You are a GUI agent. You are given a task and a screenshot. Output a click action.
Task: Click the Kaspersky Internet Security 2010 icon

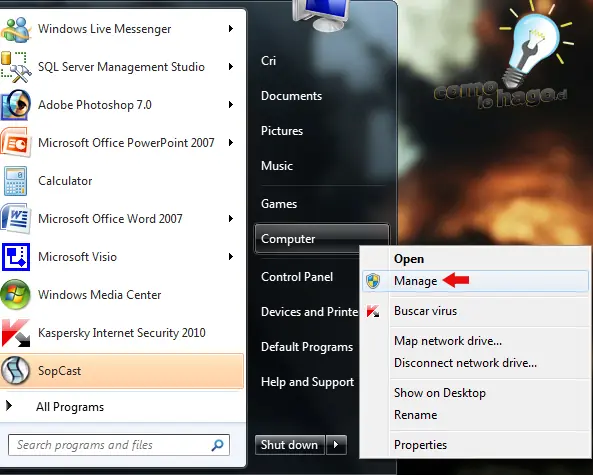tap(16, 333)
